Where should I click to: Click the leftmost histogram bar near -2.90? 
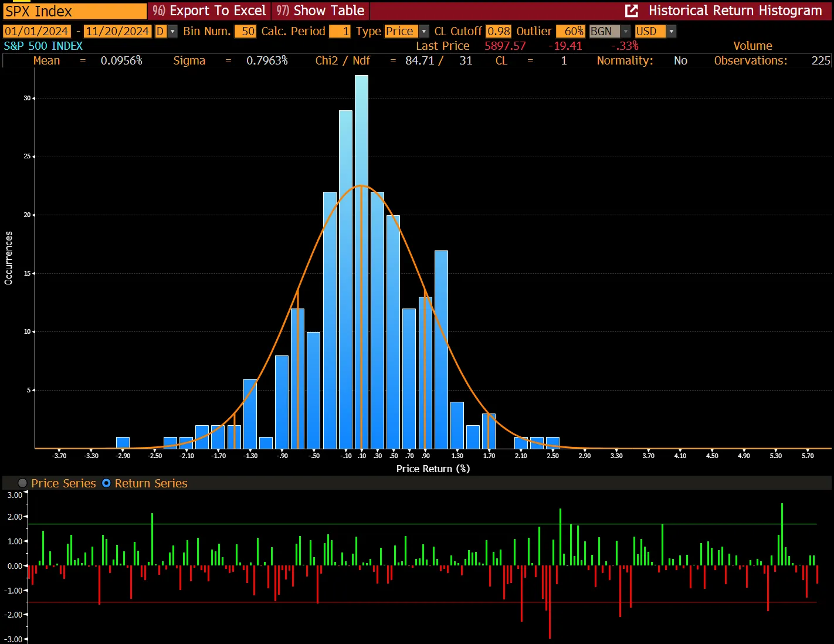click(x=123, y=443)
